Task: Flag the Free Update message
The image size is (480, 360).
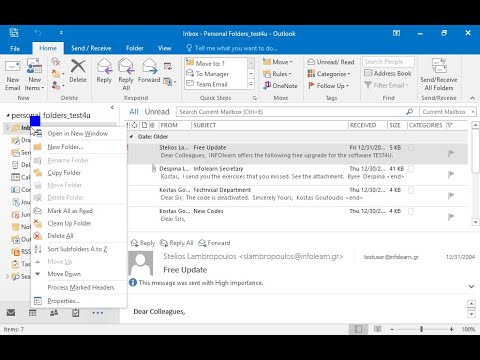Action: click(451, 153)
